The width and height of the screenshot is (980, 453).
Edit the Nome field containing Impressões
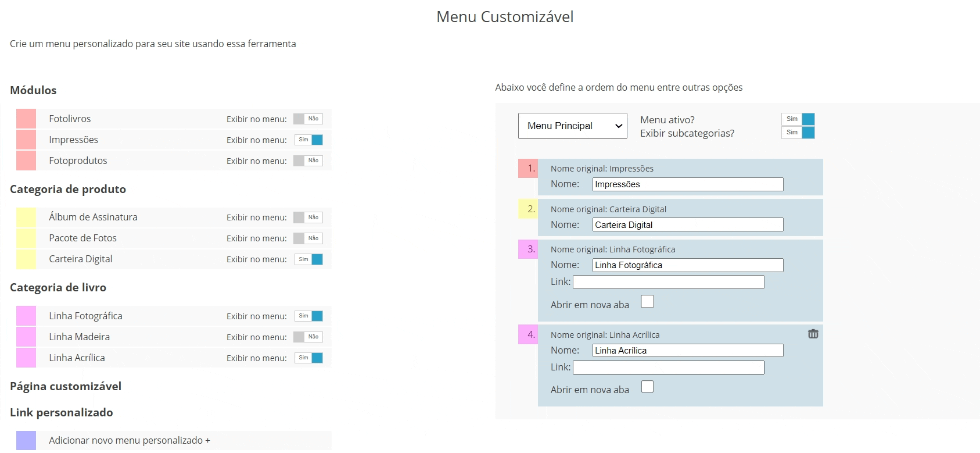[688, 184]
